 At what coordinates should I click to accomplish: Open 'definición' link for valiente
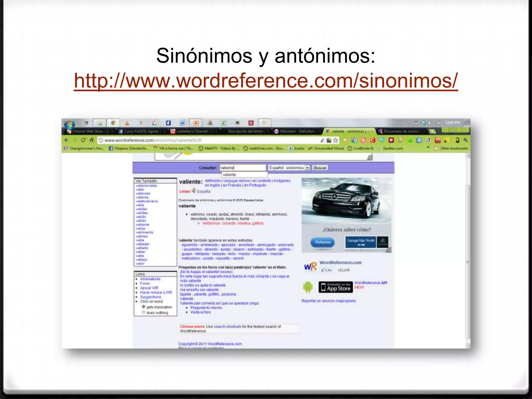click(213, 181)
